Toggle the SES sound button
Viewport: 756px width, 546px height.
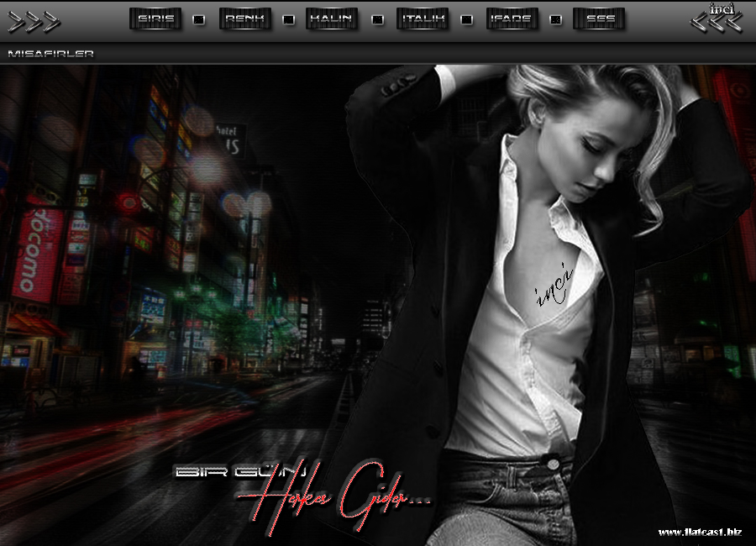(x=598, y=18)
